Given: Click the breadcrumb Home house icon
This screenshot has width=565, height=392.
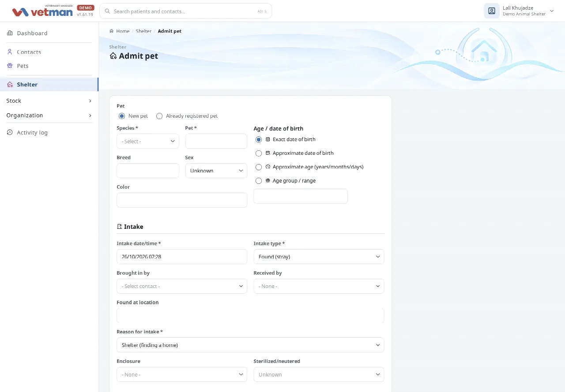Looking at the screenshot, I should [112, 31].
